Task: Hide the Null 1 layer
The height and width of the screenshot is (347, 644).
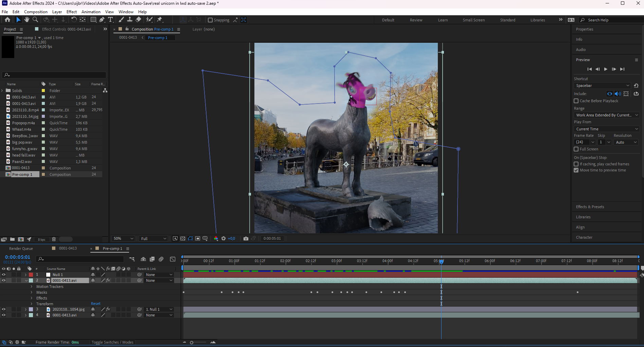Action: tap(4, 275)
